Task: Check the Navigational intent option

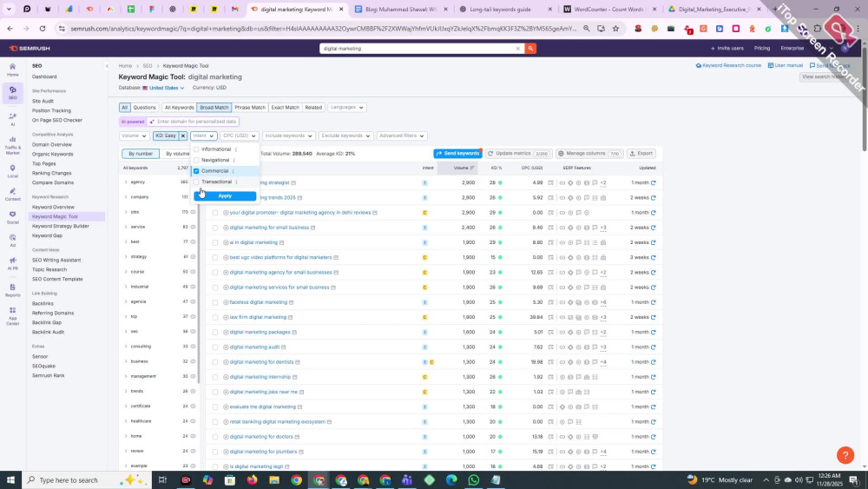Action: click(196, 160)
